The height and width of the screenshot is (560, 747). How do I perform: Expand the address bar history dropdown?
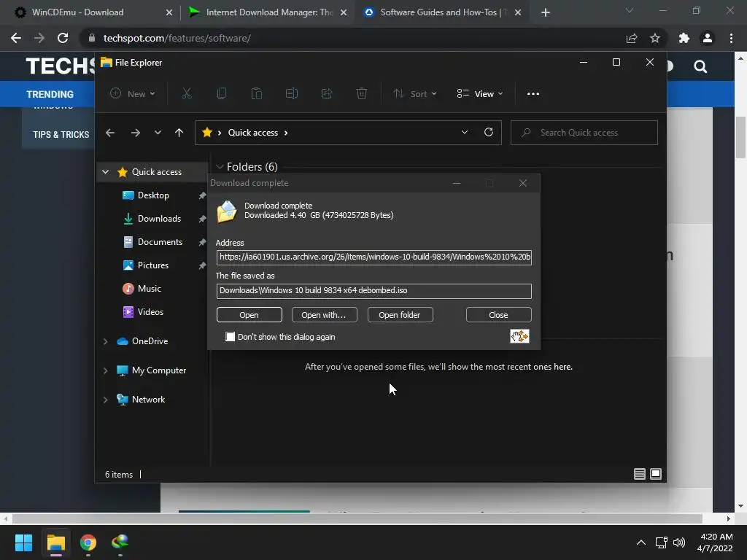tap(465, 133)
